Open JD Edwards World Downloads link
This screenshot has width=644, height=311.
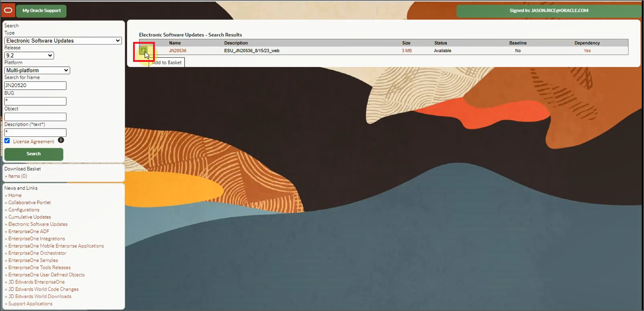click(x=40, y=297)
